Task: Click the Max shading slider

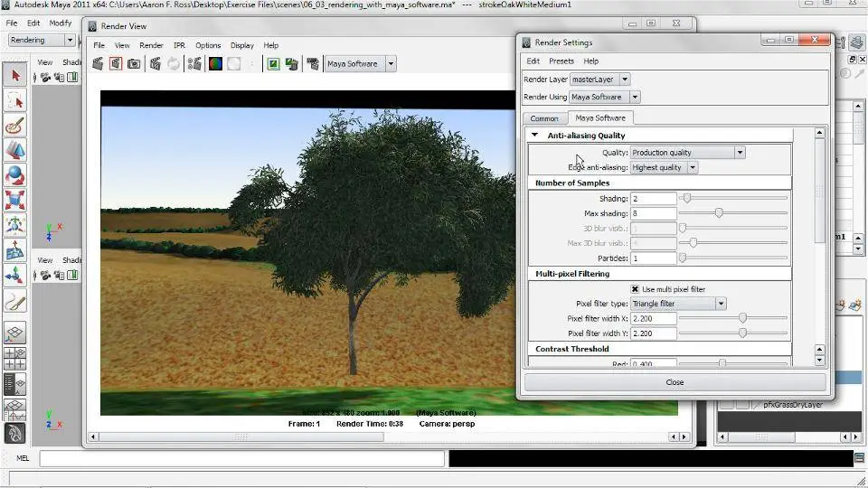Action: (x=719, y=213)
